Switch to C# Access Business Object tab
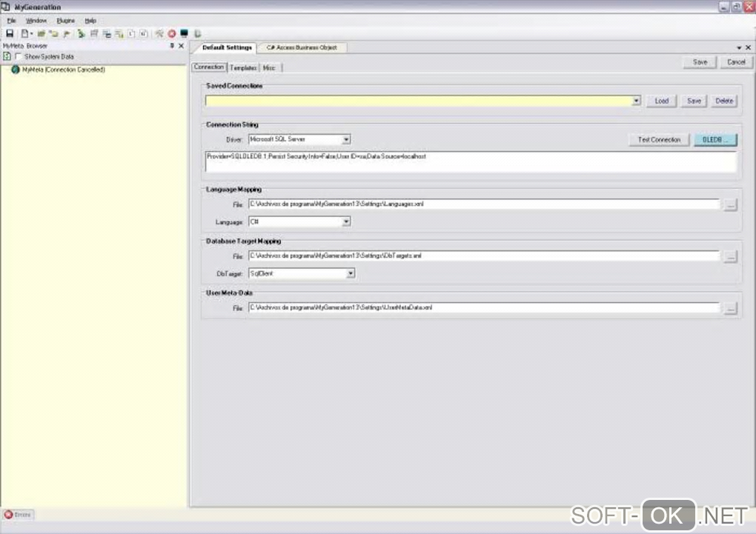 click(302, 47)
